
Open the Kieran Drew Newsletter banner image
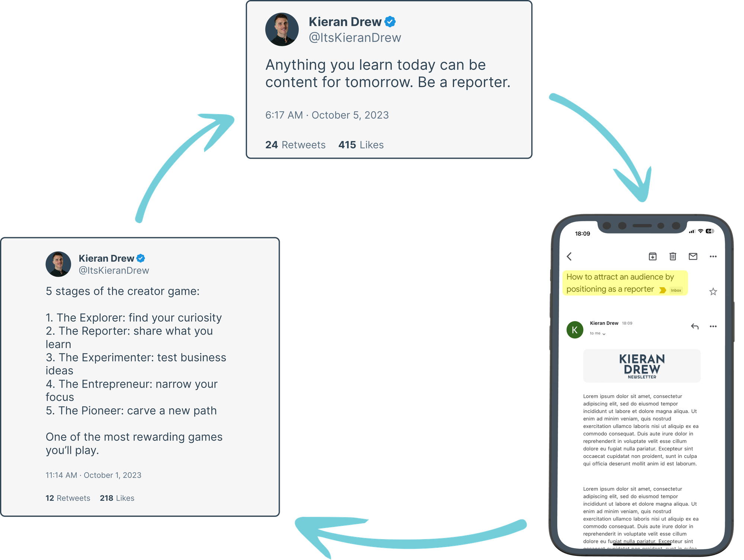pyautogui.click(x=642, y=366)
